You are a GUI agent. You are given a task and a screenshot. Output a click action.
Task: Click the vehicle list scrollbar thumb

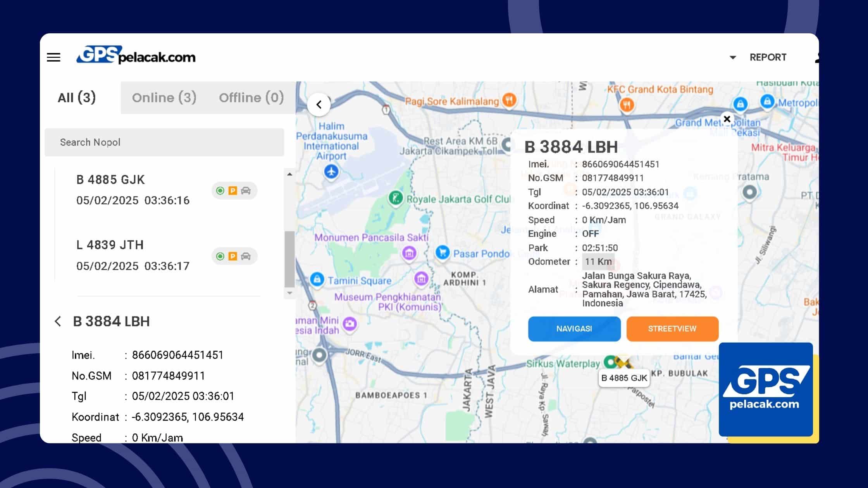coord(289,259)
